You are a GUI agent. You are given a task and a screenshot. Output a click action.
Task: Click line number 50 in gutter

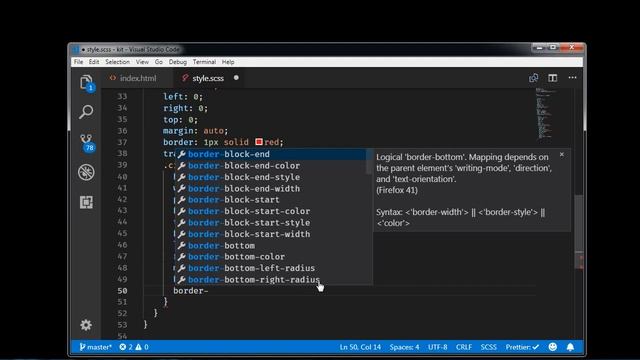point(122,291)
